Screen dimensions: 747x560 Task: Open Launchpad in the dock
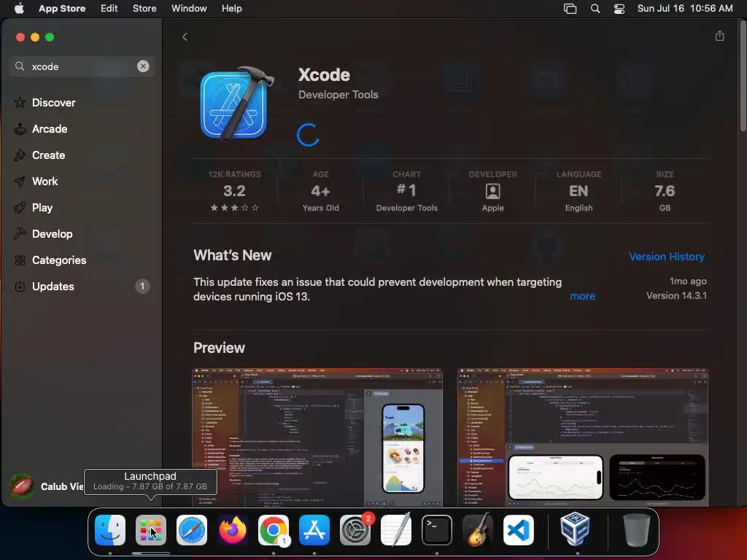[150, 530]
